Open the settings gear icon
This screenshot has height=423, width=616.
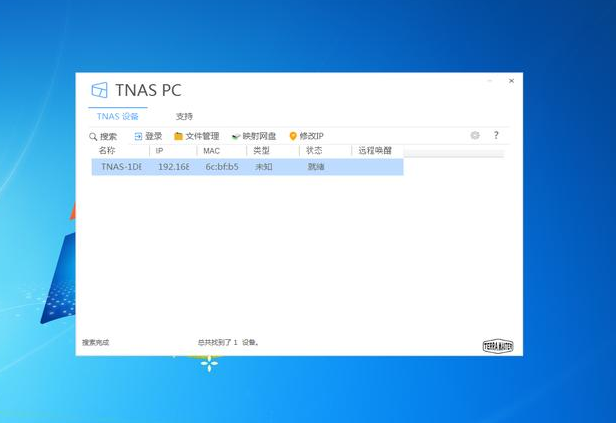pyautogui.click(x=475, y=135)
